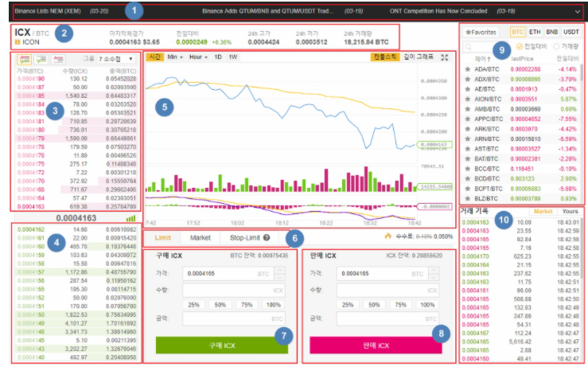Star the ARN/BTC pair as favorite
The width and height of the screenshot is (588, 367).
click(468, 139)
